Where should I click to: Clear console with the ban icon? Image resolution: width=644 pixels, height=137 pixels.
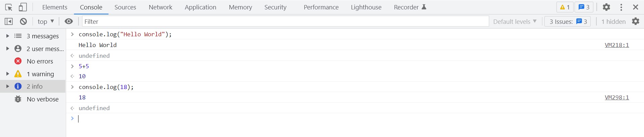23,21
